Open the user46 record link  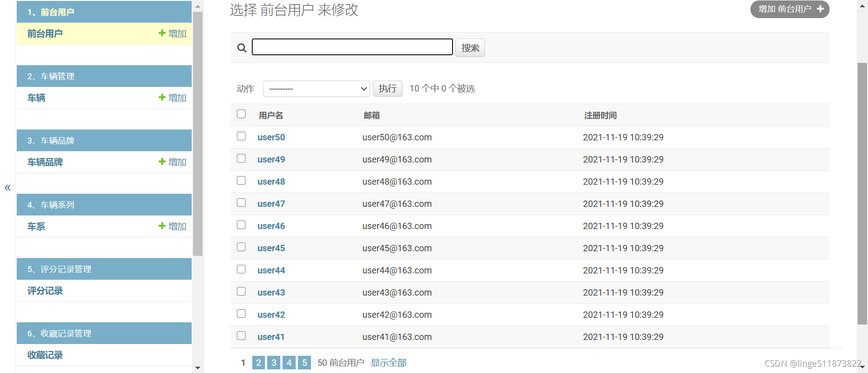pos(271,226)
